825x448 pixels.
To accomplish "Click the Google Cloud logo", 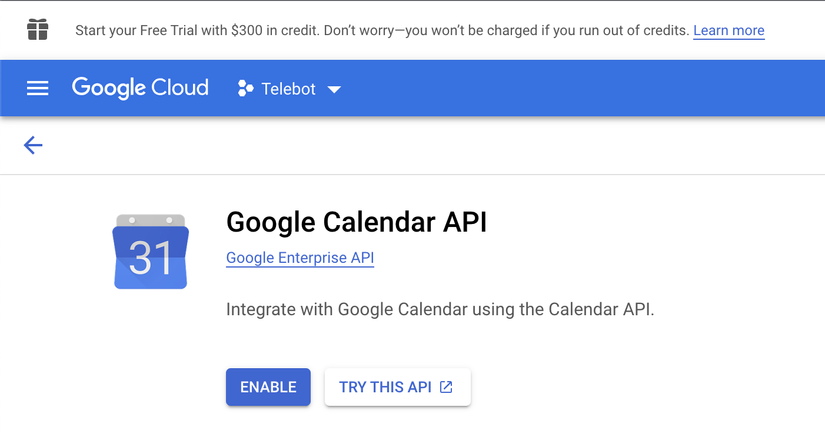I will point(140,88).
